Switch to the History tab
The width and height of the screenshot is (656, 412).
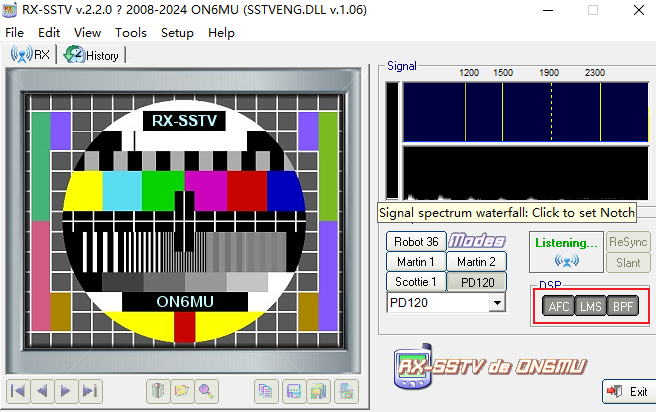pos(92,55)
